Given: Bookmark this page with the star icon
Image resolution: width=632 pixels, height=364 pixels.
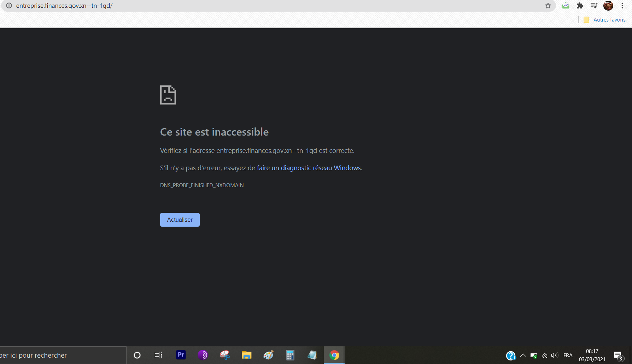Looking at the screenshot, I should [x=548, y=6].
